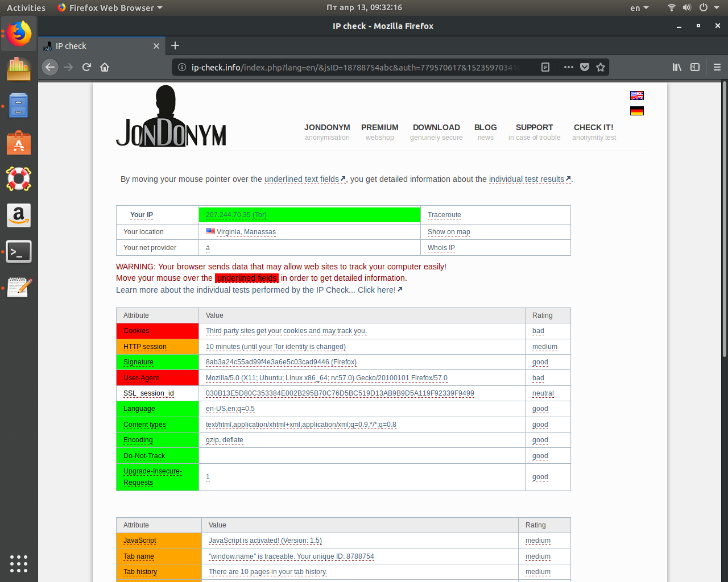Bookmark the page with the star

click(x=601, y=66)
